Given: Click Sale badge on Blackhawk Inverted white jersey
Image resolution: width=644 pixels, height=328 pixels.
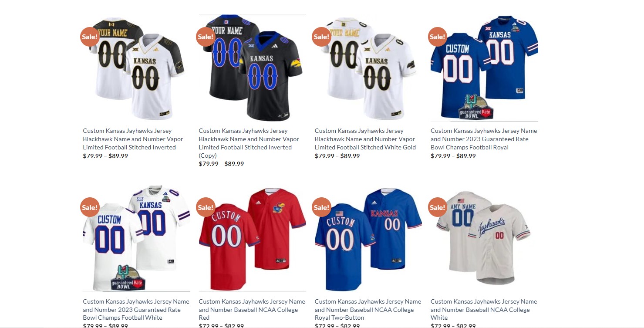Looking at the screenshot, I should pos(90,37).
